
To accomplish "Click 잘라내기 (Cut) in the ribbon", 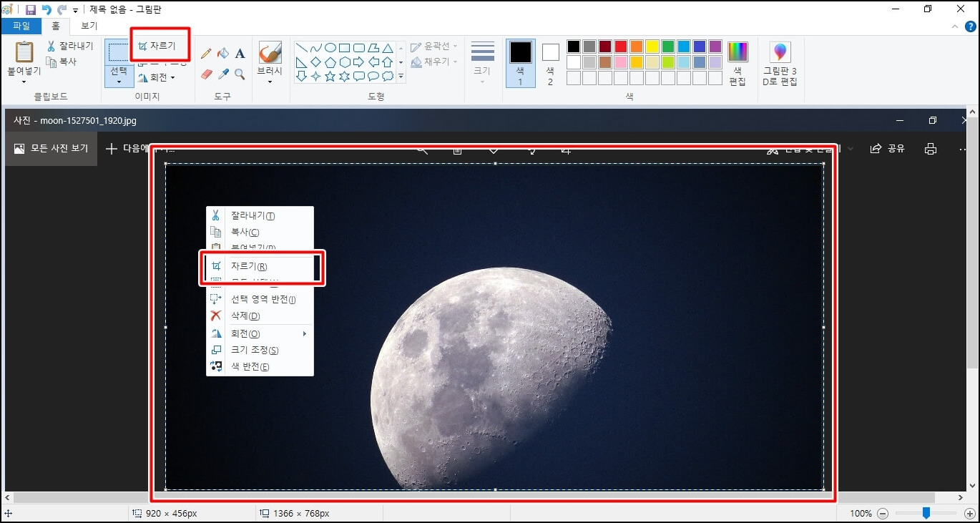I will click(70, 47).
